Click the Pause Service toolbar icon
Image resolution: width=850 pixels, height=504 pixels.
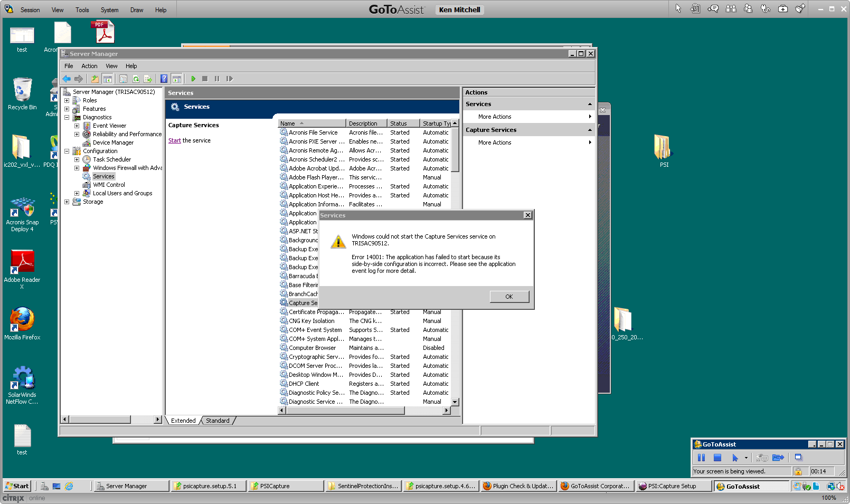[x=217, y=79]
